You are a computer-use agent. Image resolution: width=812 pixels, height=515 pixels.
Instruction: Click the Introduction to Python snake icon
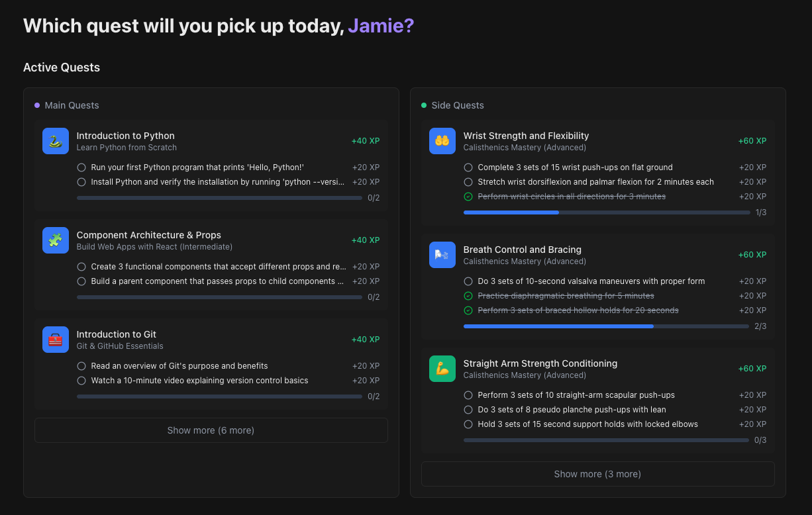[x=56, y=141]
